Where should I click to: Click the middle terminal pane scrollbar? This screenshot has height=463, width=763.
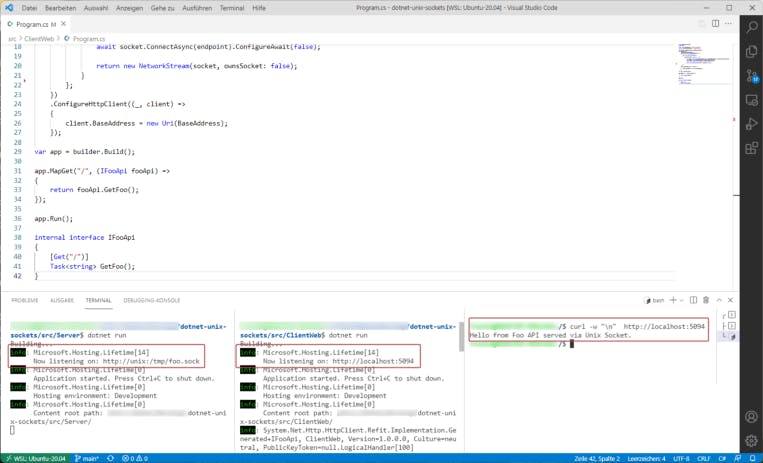(x=461, y=337)
